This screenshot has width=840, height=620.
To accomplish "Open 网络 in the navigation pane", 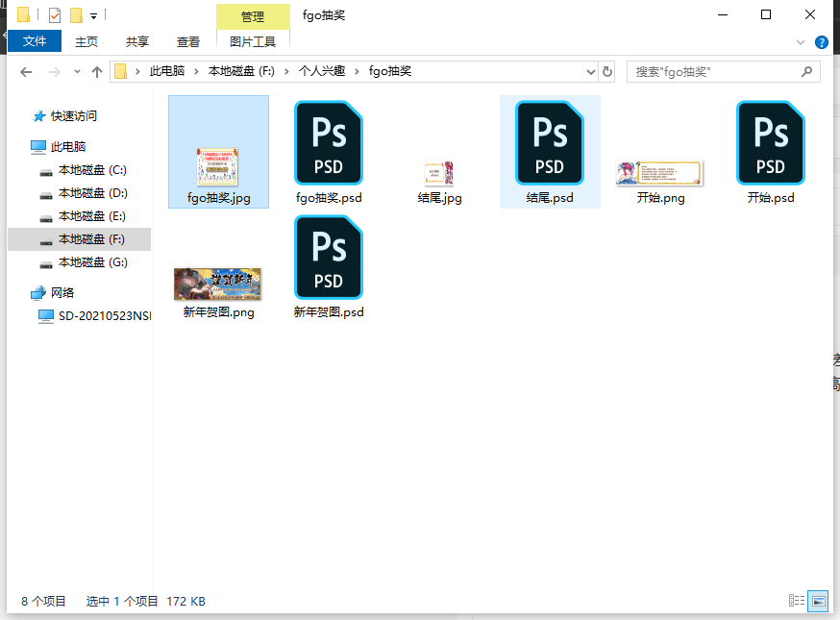I will (62, 293).
